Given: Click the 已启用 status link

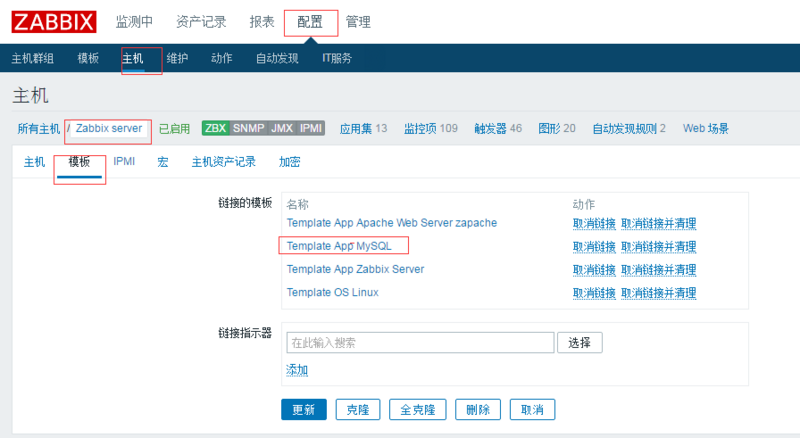Looking at the screenshot, I should tap(174, 129).
